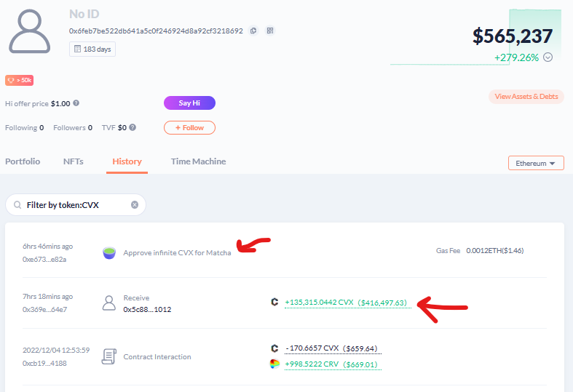This screenshot has height=392, width=573.
Task: Open transaction hash 0xe673...e82a
Action: [44, 260]
